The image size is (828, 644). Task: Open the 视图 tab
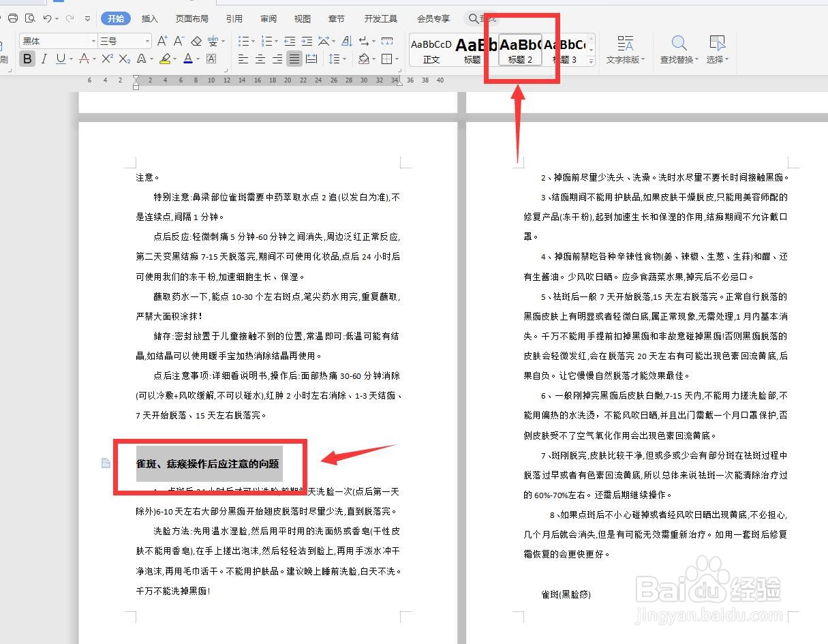303,18
